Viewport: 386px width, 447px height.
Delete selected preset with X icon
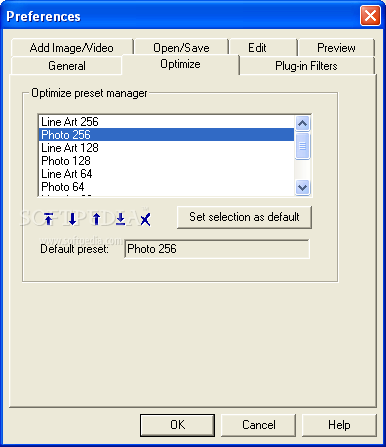145,220
